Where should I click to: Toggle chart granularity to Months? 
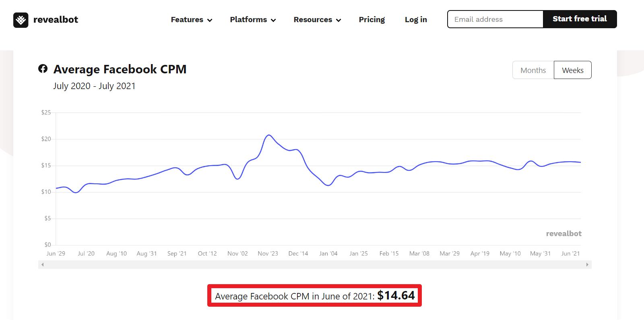(533, 70)
